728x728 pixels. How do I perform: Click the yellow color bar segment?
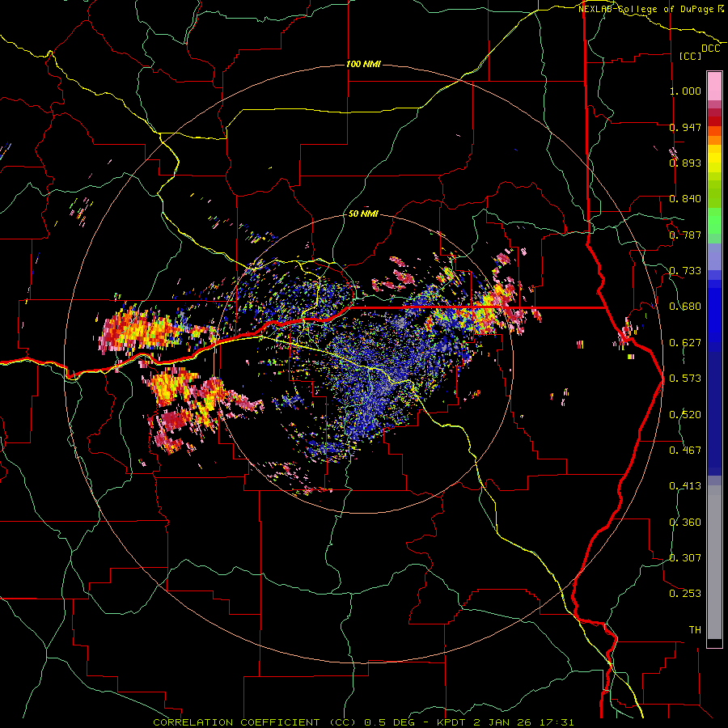pyautogui.click(x=714, y=159)
